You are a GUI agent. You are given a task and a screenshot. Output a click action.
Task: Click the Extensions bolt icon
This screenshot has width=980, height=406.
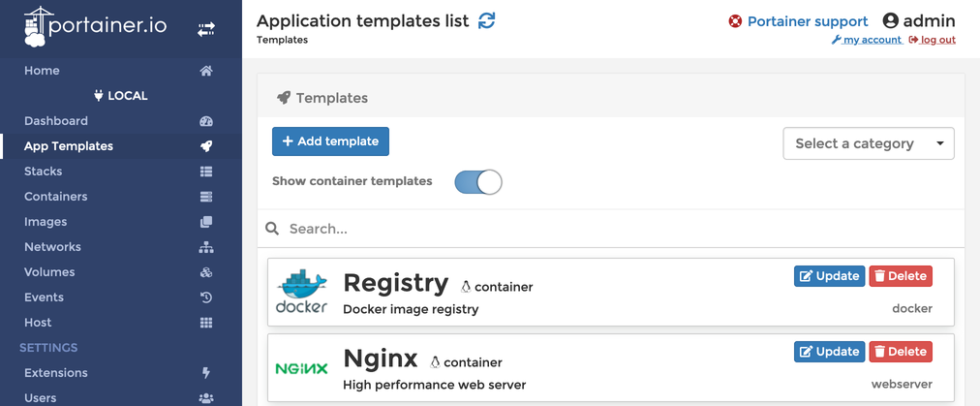pos(206,373)
